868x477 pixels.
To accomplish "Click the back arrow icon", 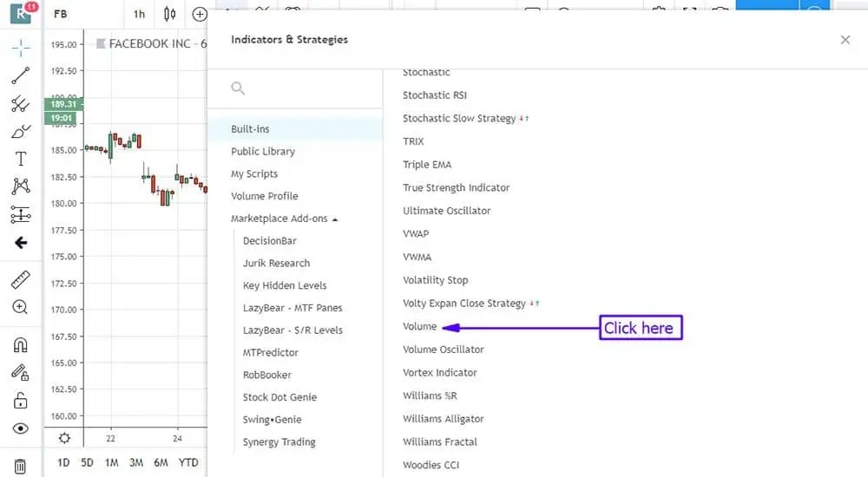I will click(x=21, y=242).
